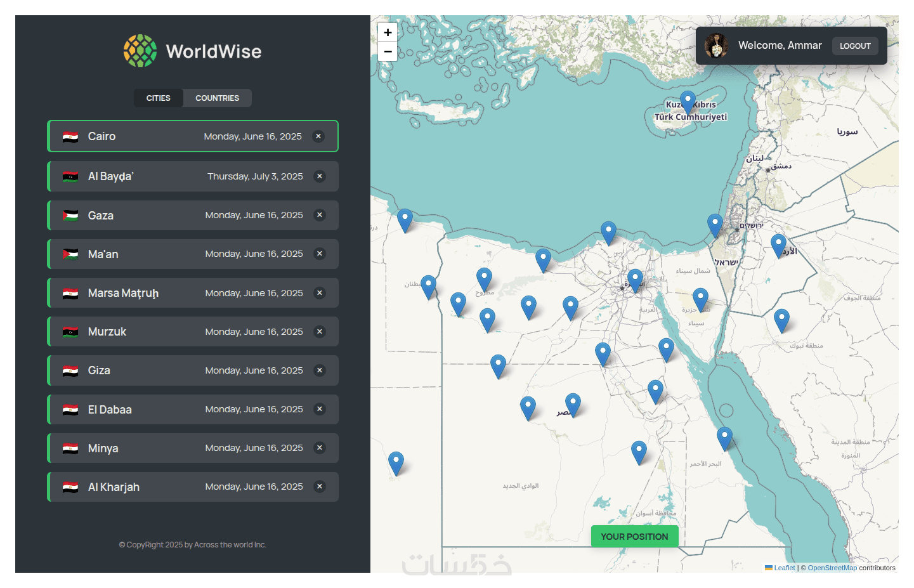The width and height of the screenshot is (914, 588).
Task: Remove Cairo from the city list
Action: [x=318, y=136]
